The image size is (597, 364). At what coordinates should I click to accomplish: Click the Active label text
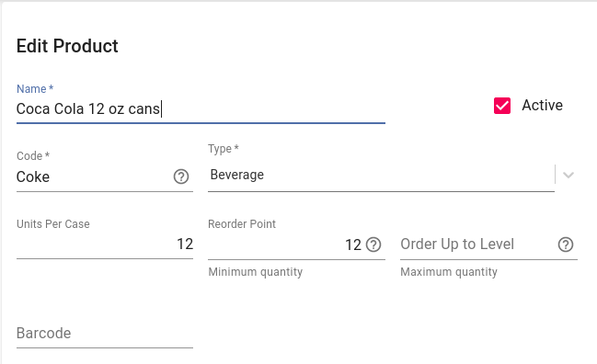542,106
